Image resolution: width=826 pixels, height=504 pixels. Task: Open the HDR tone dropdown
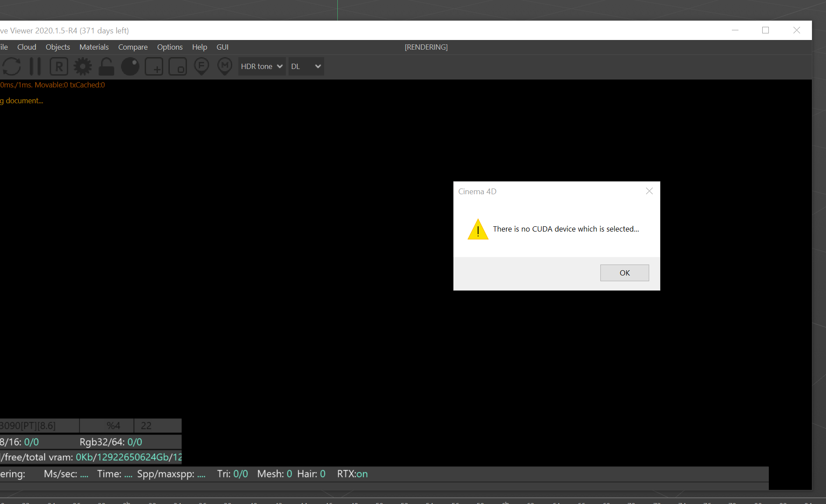(x=262, y=66)
